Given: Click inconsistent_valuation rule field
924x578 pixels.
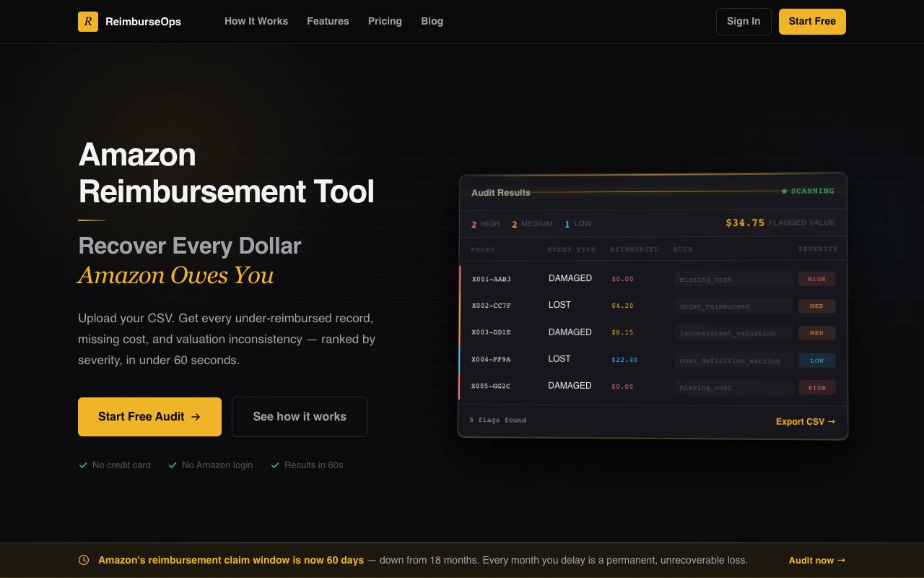Looking at the screenshot, I should [x=733, y=333].
